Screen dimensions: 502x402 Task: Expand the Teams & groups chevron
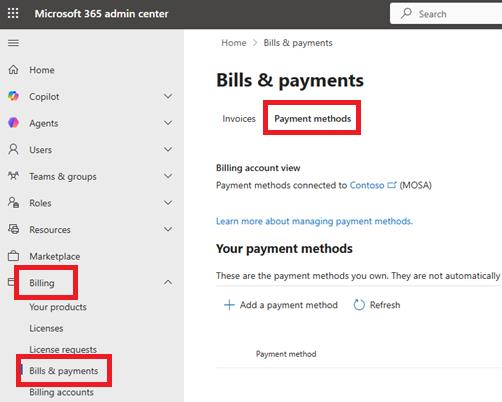pos(168,176)
